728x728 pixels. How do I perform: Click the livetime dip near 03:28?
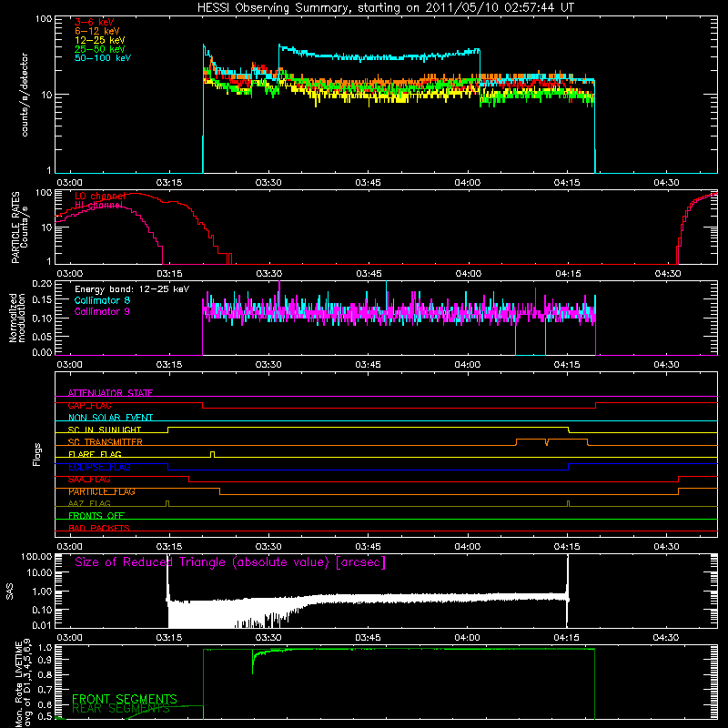click(253, 662)
